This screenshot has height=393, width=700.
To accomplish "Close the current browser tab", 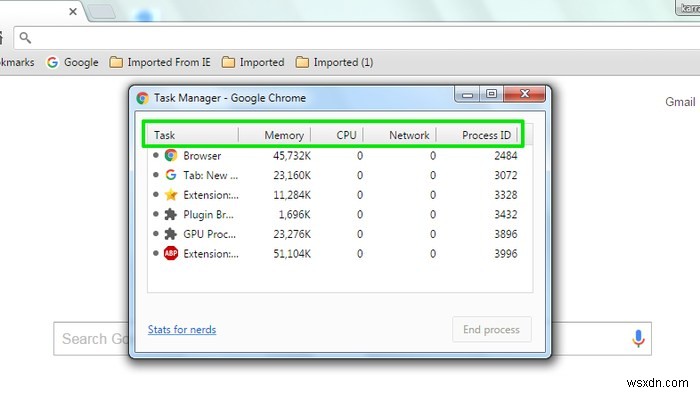I will [73, 12].
